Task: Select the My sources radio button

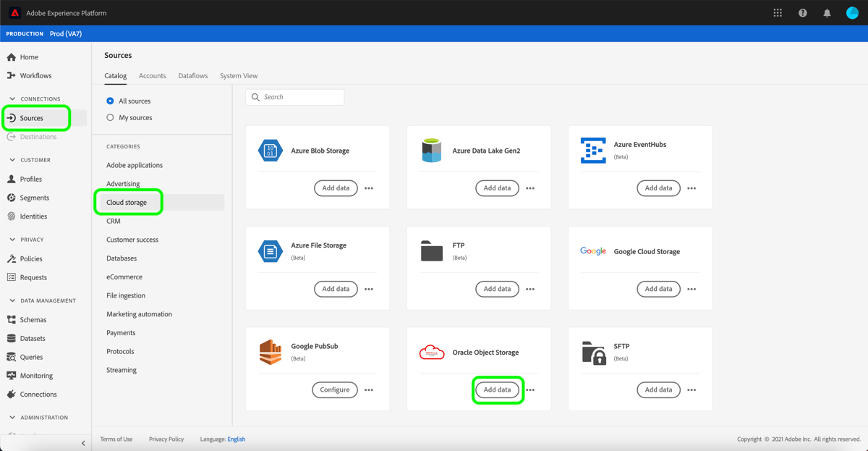Action: click(x=110, y=117)
